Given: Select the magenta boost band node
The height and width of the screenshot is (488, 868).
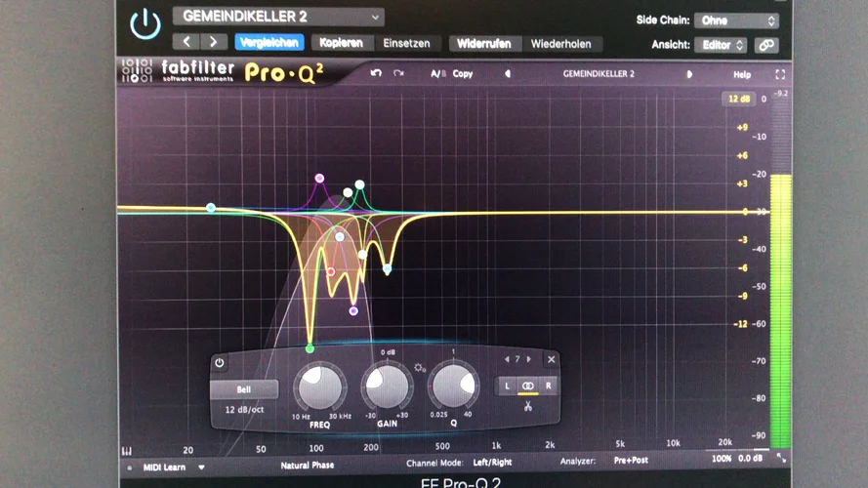Looking at the screenshot, I should [319, 179].
